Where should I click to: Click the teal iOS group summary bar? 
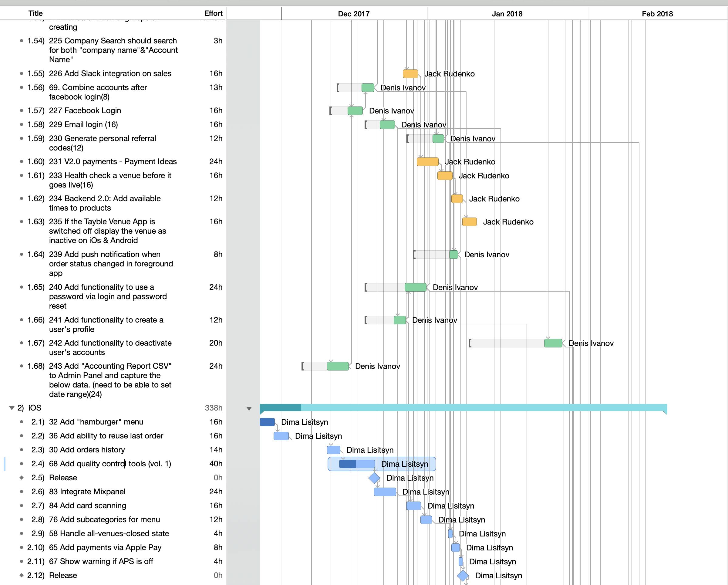coord(463,408)
